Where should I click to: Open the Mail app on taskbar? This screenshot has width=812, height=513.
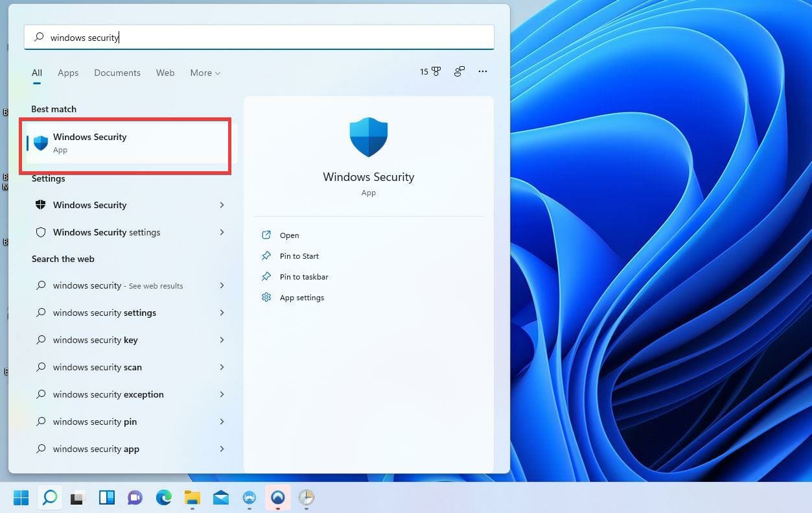coord(221,497)
